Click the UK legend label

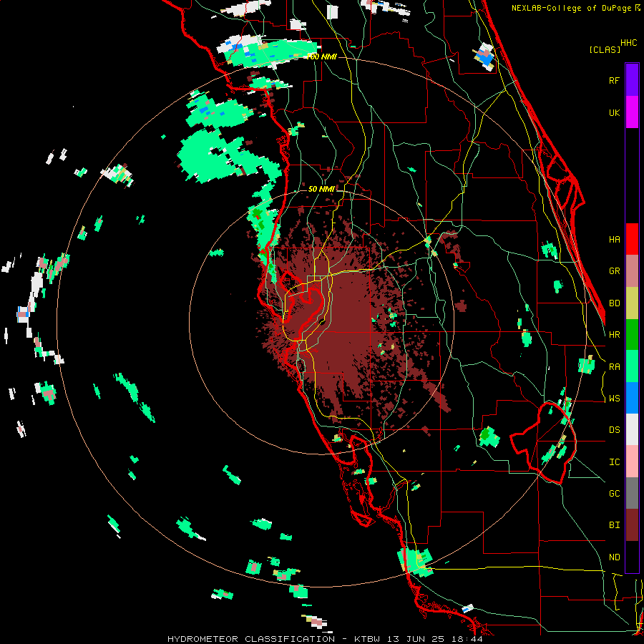(x=614, y=112)
